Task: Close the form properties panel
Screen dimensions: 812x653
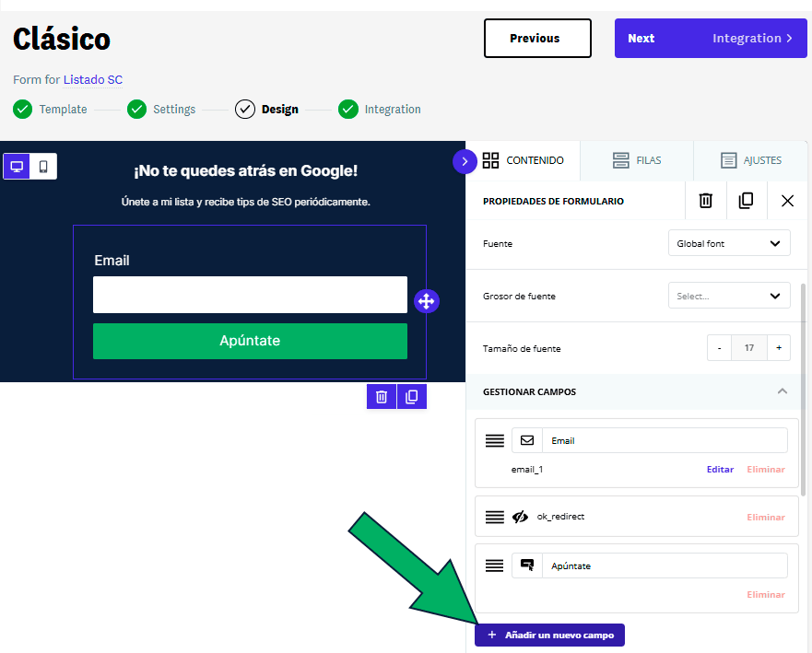Action: point(787,201)
